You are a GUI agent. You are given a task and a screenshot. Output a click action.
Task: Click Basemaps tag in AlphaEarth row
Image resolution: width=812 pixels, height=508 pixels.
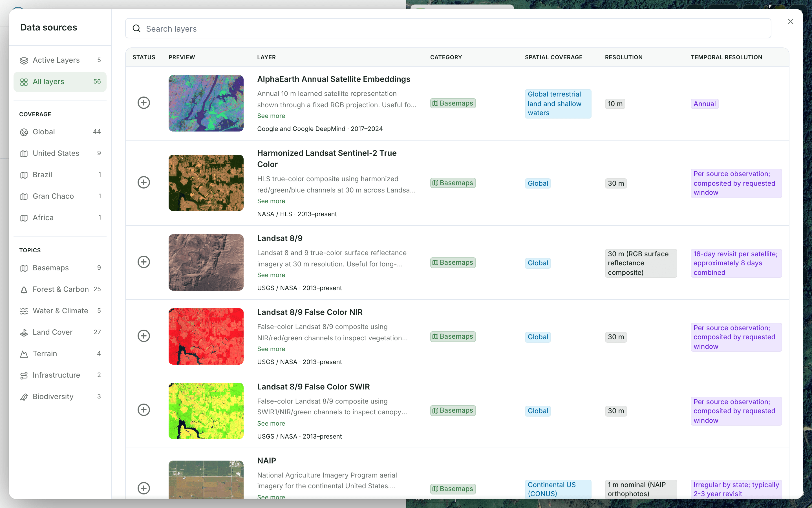point(453,104)
